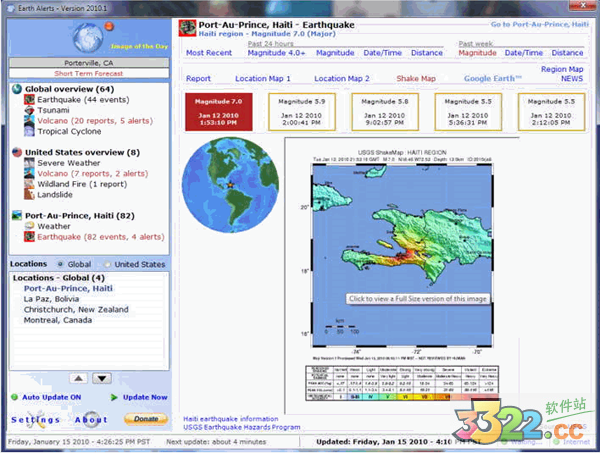This screenshot has height=453, width=600.
Task: Open the NEWS link
Action: click(x=572, y=78)
